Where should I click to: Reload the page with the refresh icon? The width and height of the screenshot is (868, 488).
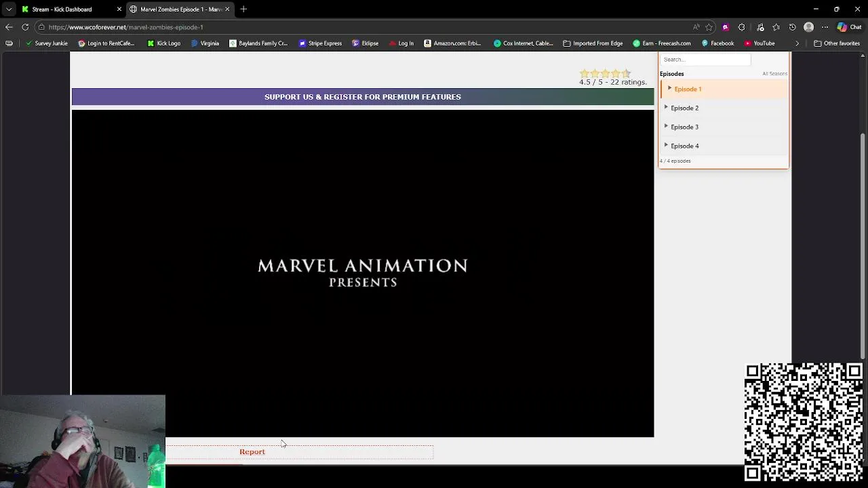pos(25,27)
